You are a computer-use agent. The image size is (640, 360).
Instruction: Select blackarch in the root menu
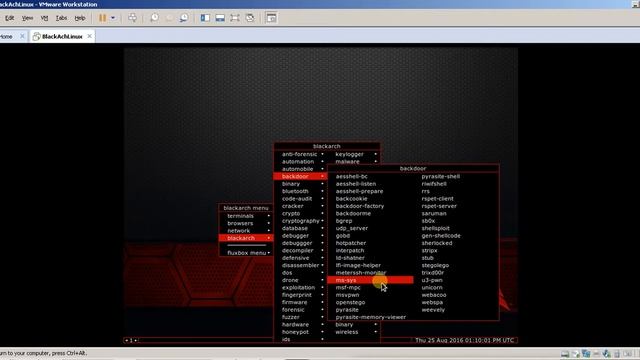coord(246,238)
